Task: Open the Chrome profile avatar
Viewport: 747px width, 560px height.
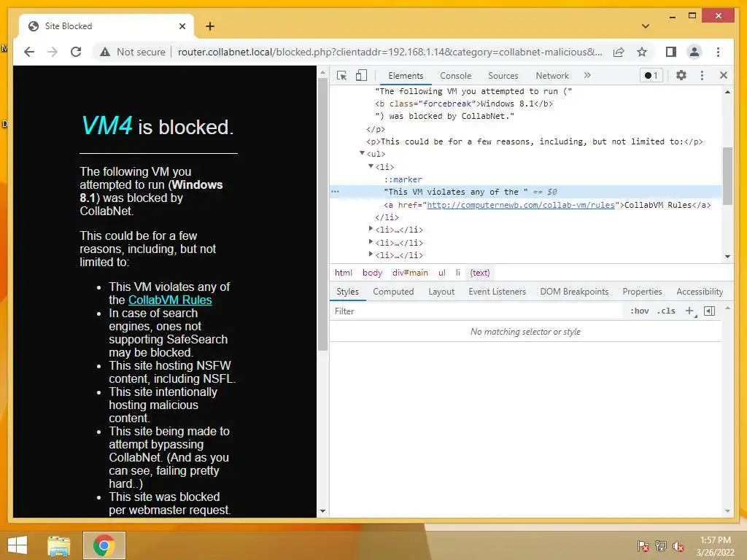Action: tap(694, 52)
